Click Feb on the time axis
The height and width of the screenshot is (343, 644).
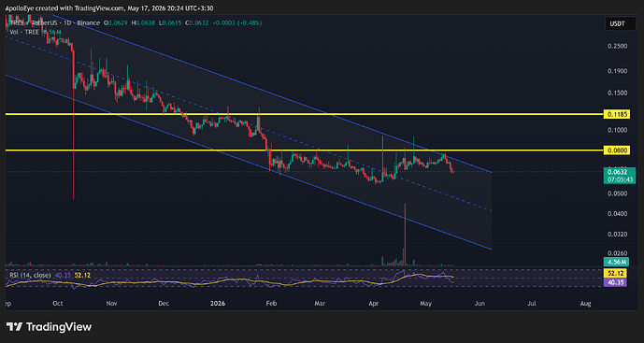tap(271, 304)
